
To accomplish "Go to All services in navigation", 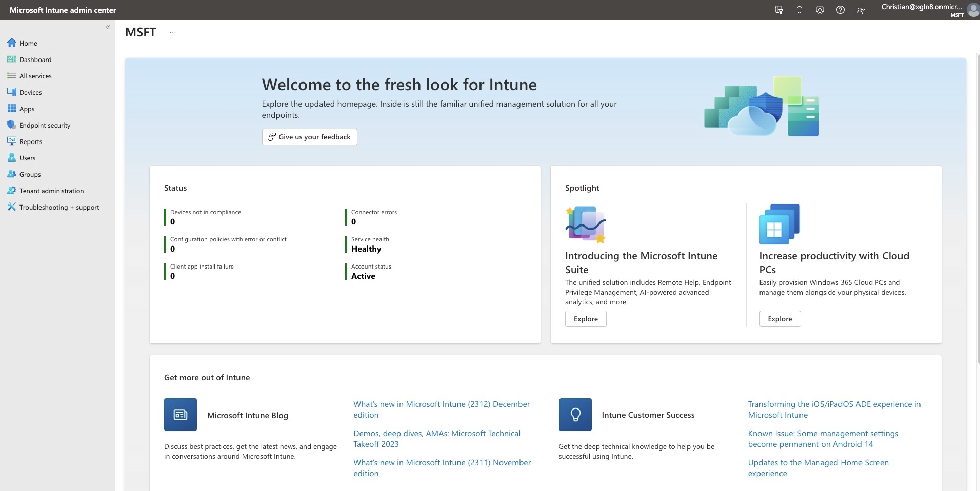I will (x=35, y=76).
